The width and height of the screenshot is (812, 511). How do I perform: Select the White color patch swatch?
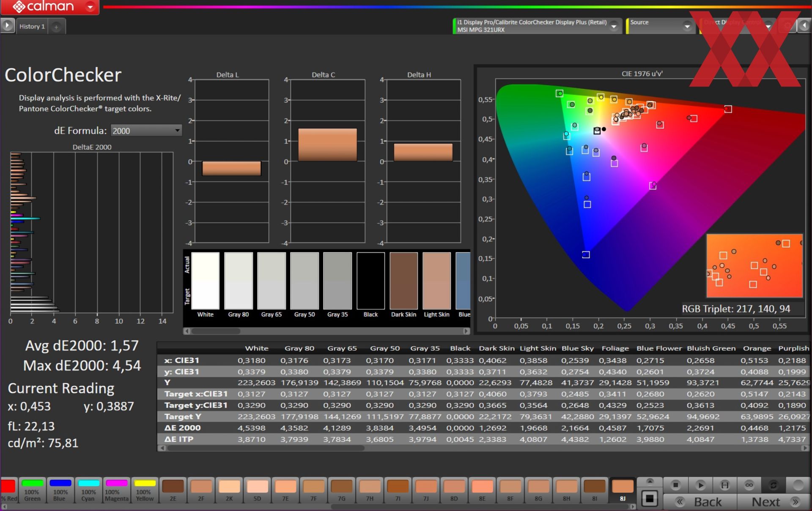point(206,281)
